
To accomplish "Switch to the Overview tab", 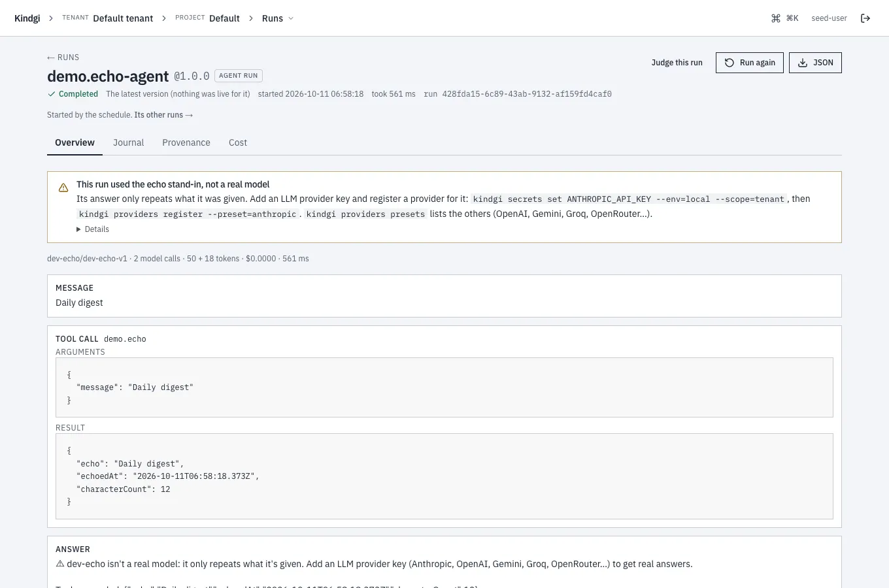I will point(75,142).
